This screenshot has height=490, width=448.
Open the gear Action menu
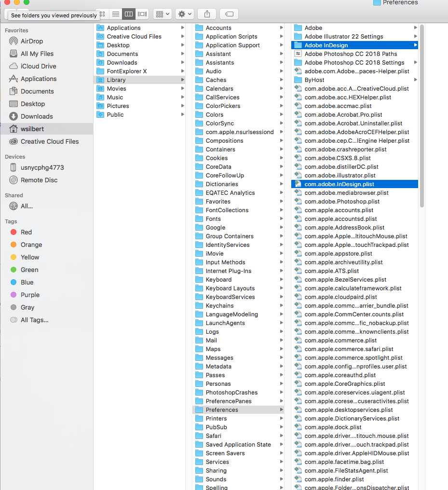pyautogui.click(x=185, y=14)
